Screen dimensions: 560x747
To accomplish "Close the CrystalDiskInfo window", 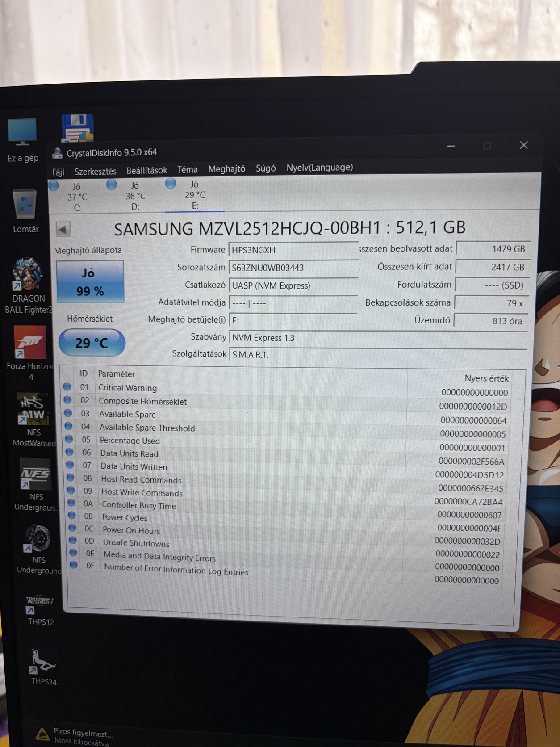I will (524, 145).
